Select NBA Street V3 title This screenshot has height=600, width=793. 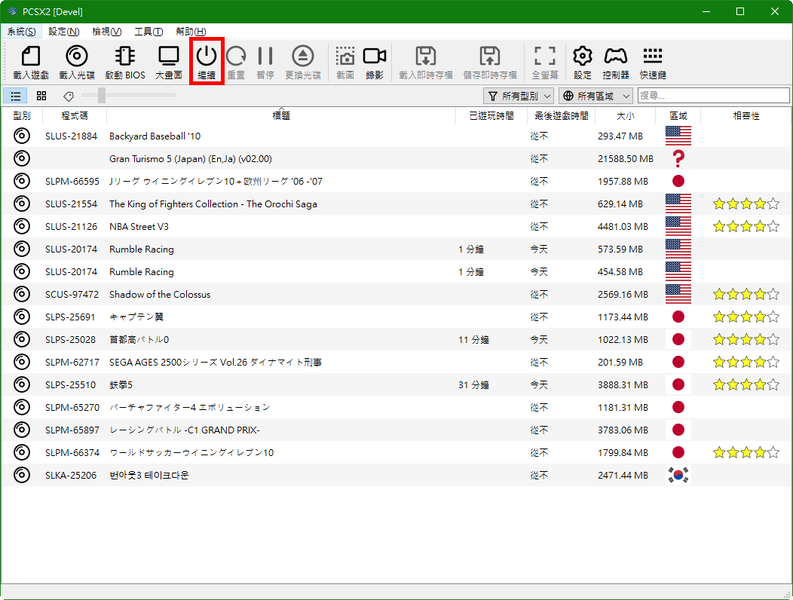139,227
